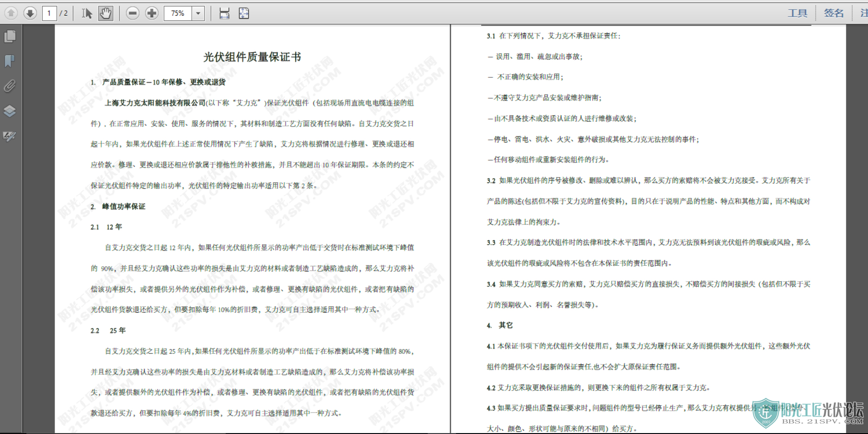Click section heading 2. 峰值功率保证

[x=118, y=207]
